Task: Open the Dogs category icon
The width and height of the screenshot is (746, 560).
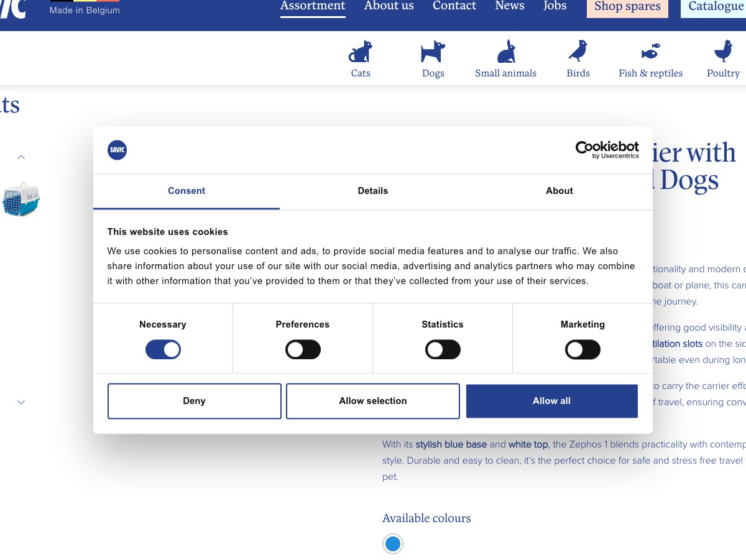Action: click(x=433, y=52)
